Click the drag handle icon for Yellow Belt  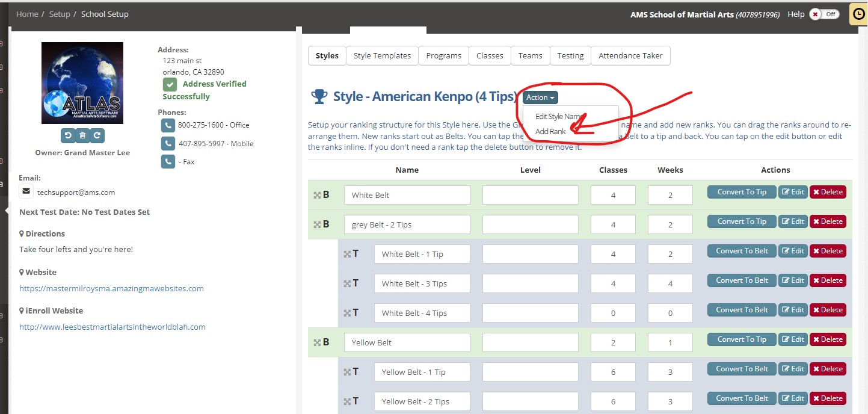pos(317,342)
